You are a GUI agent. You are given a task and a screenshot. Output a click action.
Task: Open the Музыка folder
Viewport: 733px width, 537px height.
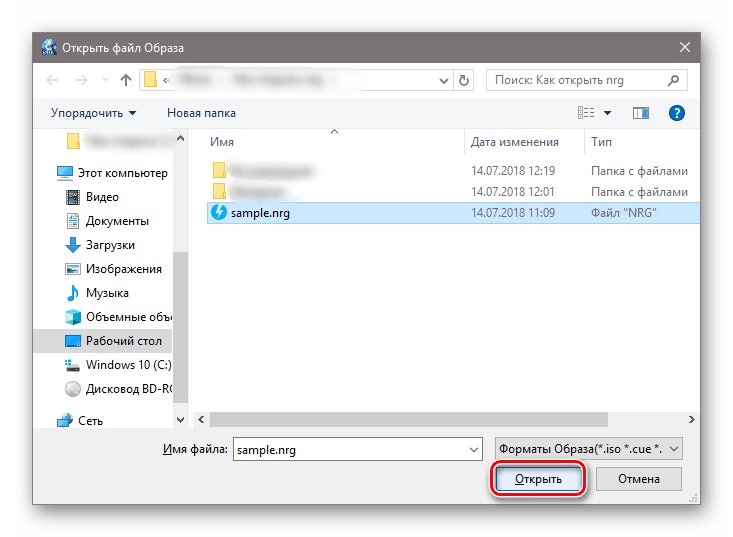pyautogui.click(x=97, y=293)
